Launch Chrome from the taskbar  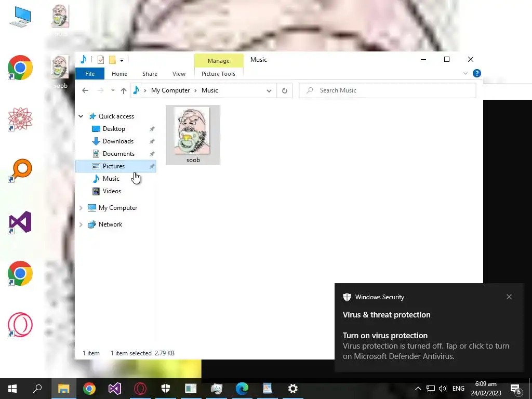point(89,389)
